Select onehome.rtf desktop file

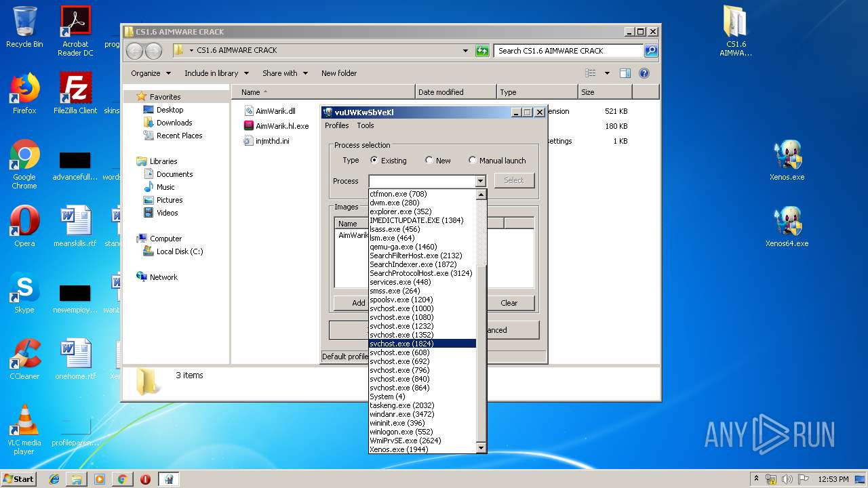(75, 359)
